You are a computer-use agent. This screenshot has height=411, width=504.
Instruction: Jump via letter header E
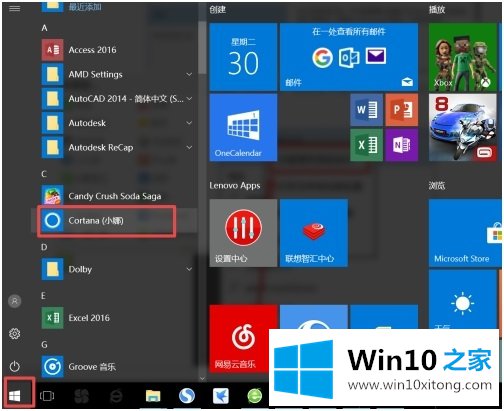point(43,296)
